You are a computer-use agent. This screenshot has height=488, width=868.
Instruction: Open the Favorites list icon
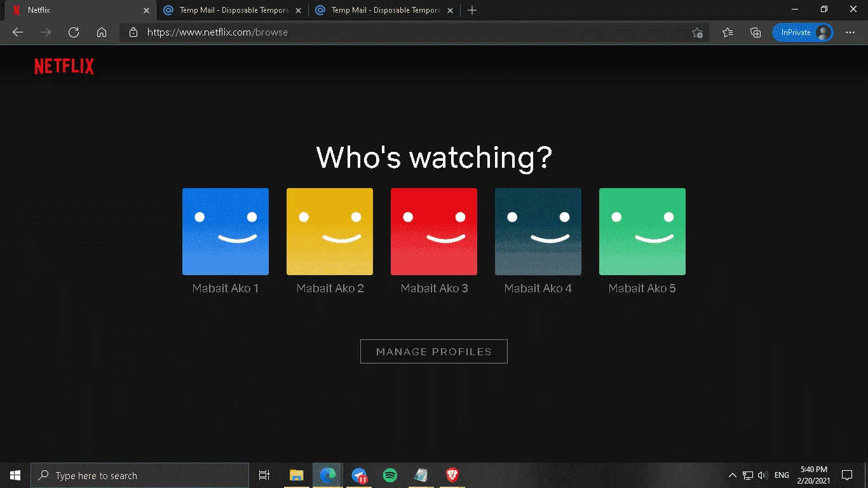point(728,32)
